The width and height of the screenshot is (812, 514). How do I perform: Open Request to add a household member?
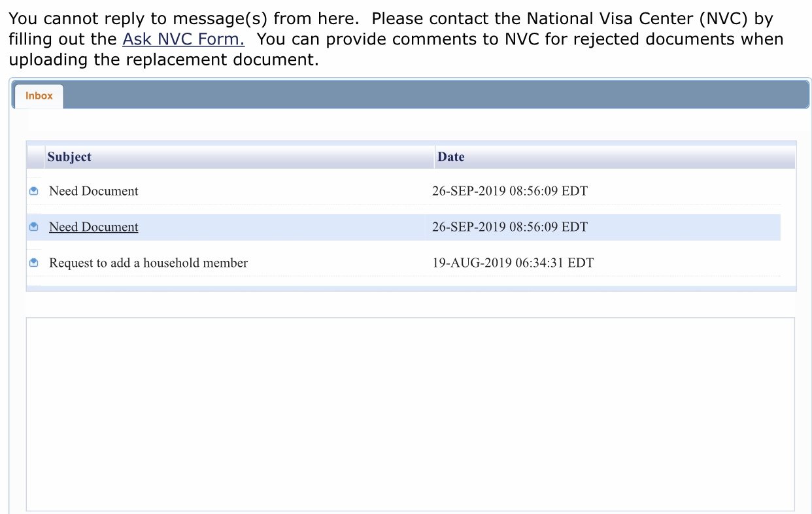[148, 263]
